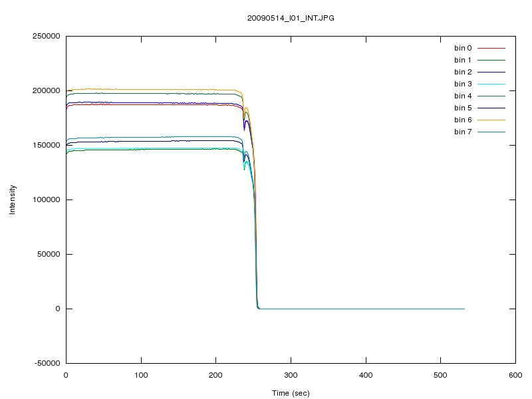Click the chart title 20090514_I01_INT.JPG

tap(291, 19)
